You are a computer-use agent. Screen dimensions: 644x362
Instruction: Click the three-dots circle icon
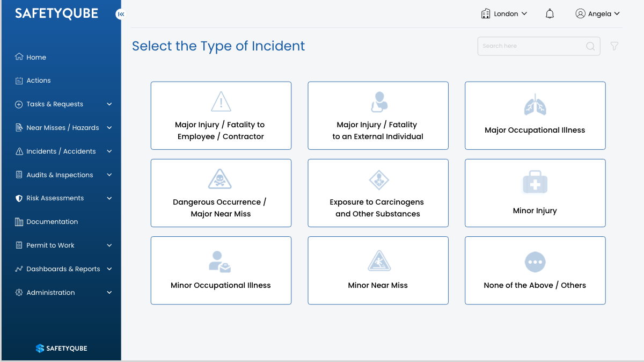(535, 262)
